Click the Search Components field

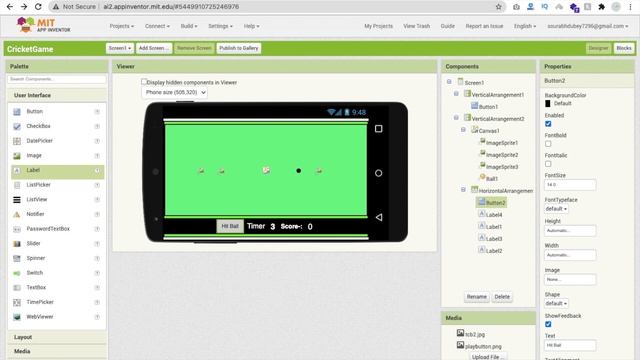tap(57, 79)
